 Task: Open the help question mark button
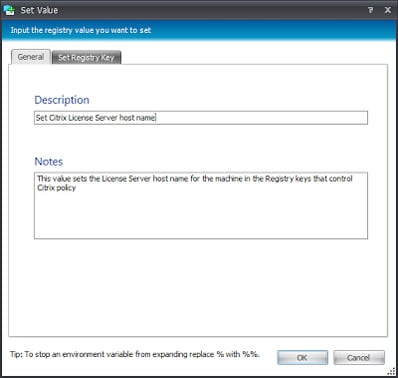point(370,10)
